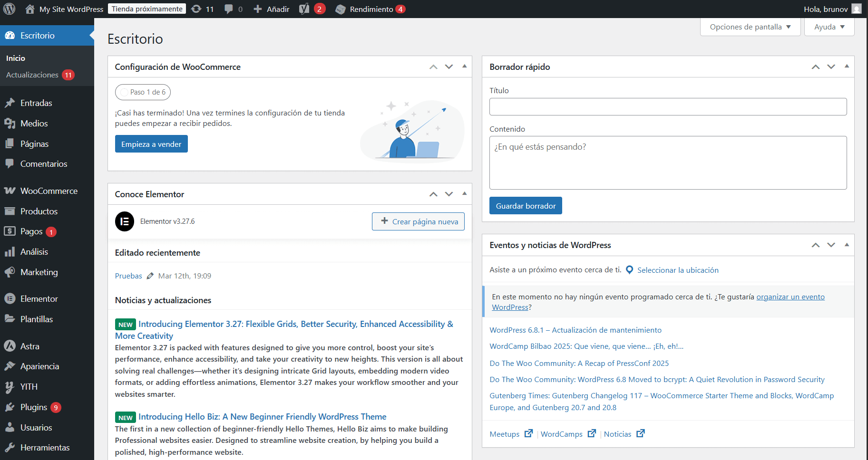Open the Hola, brunov account menu

(x=832, y=9)
